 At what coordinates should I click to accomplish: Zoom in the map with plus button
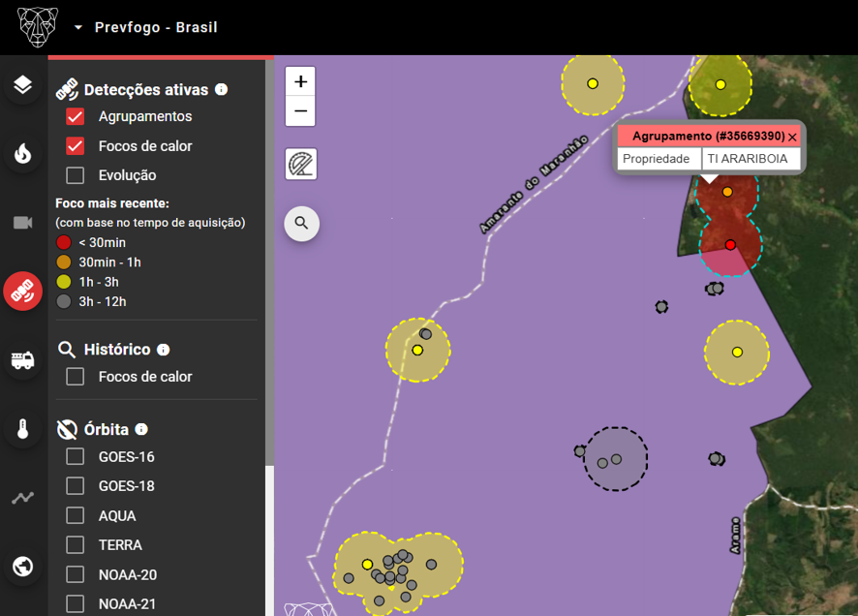tap(300, 82)
